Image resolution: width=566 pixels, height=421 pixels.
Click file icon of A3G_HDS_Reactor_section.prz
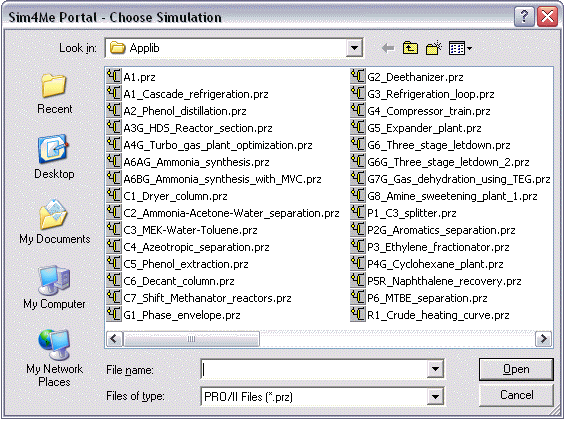(x=114, y=127)
